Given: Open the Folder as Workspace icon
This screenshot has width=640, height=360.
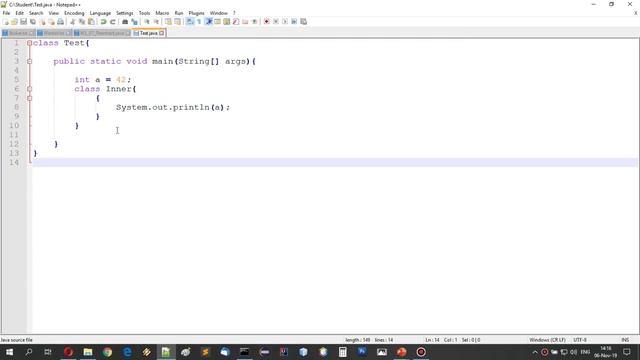Looking at the screenshot, I should click(x=245, y=22).
